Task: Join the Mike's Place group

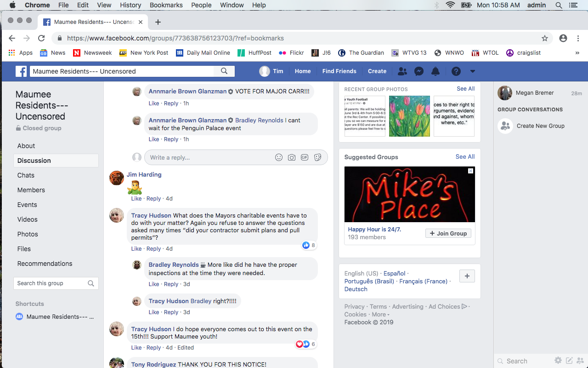Action: (x=448, y=233)
